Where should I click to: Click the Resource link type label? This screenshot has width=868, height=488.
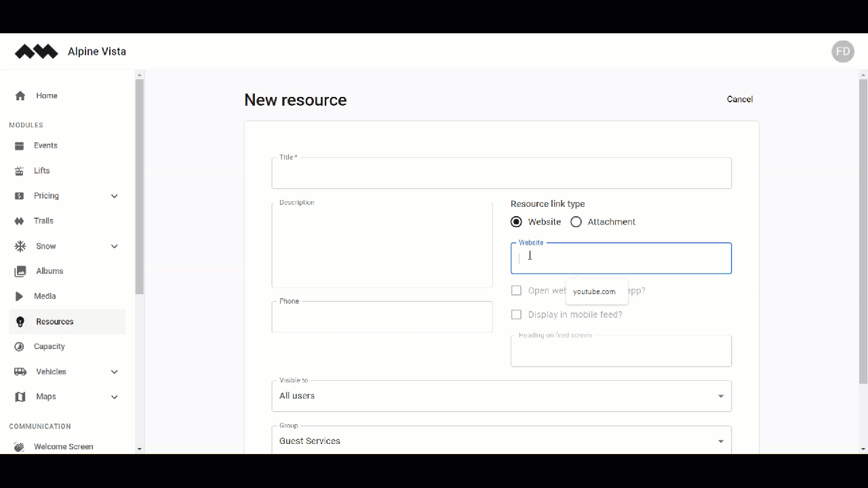548,204
